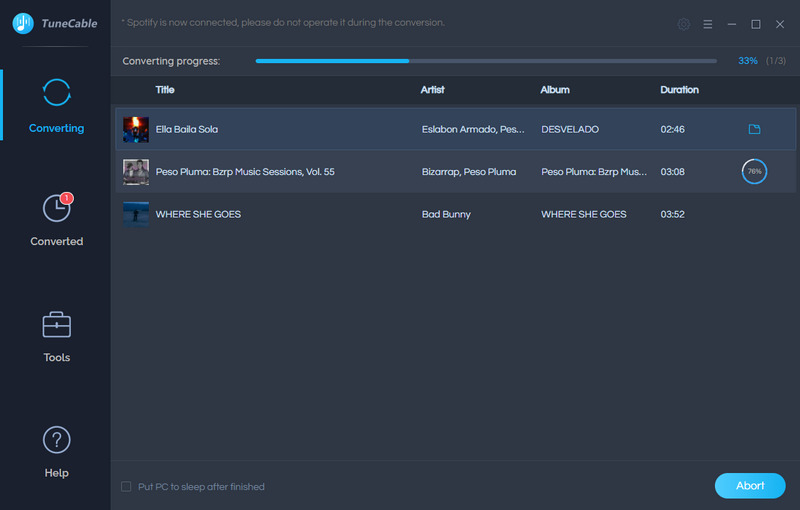Click duration 02:46
The width and height of the screenshot is (800, 510).
[672, 130]
